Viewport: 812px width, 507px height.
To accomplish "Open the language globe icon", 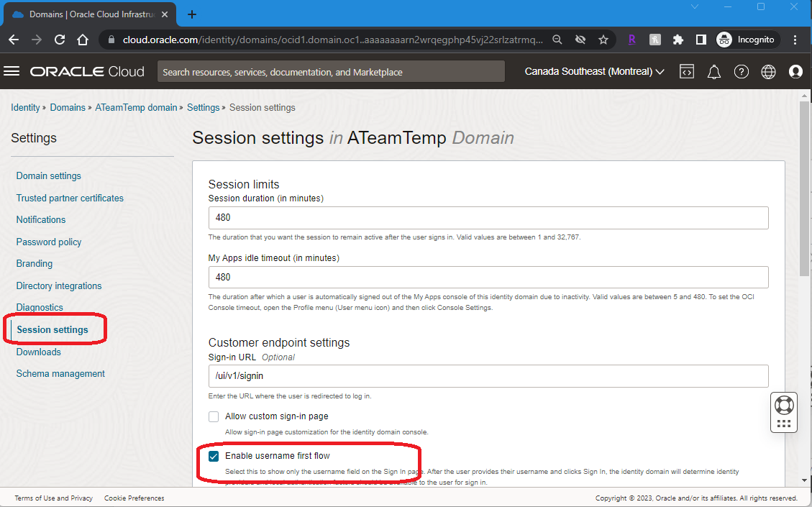I will pos(769,72).
